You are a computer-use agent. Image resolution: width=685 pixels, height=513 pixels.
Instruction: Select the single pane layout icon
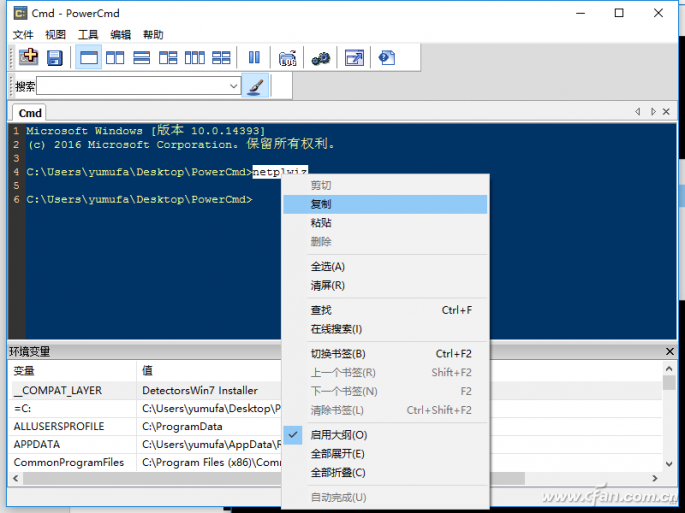(89, 58)
